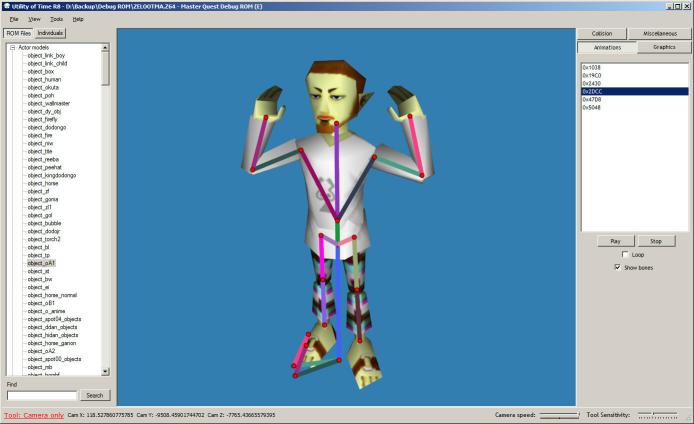Open the Tools menu

(x=56, y=19)
